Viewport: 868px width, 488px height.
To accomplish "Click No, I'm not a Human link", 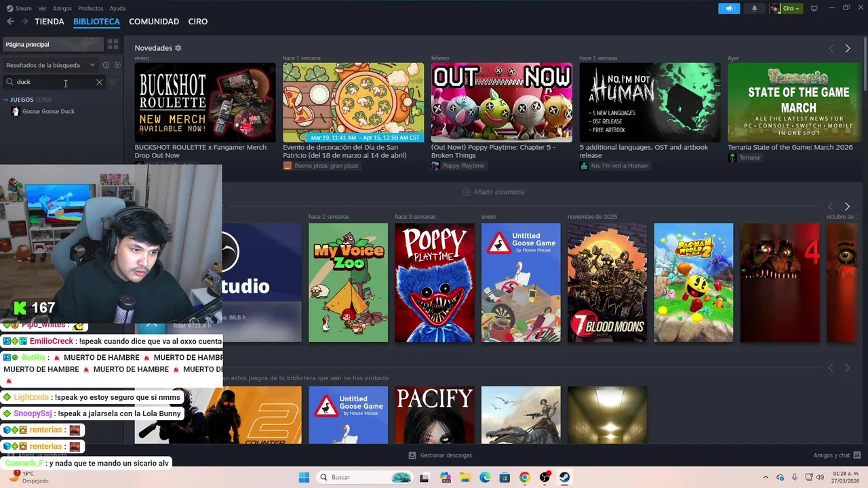I will 614,165.
